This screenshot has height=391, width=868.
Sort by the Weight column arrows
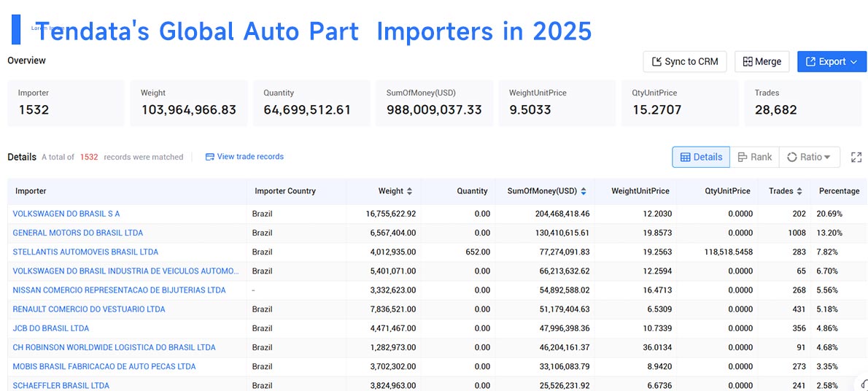(410, 191)
